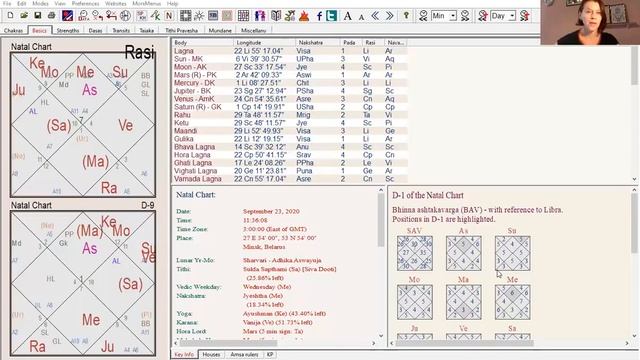The width and height of the screenshot is (640, 360).
Task: Click the Pada column header
Action: (351, 42)
